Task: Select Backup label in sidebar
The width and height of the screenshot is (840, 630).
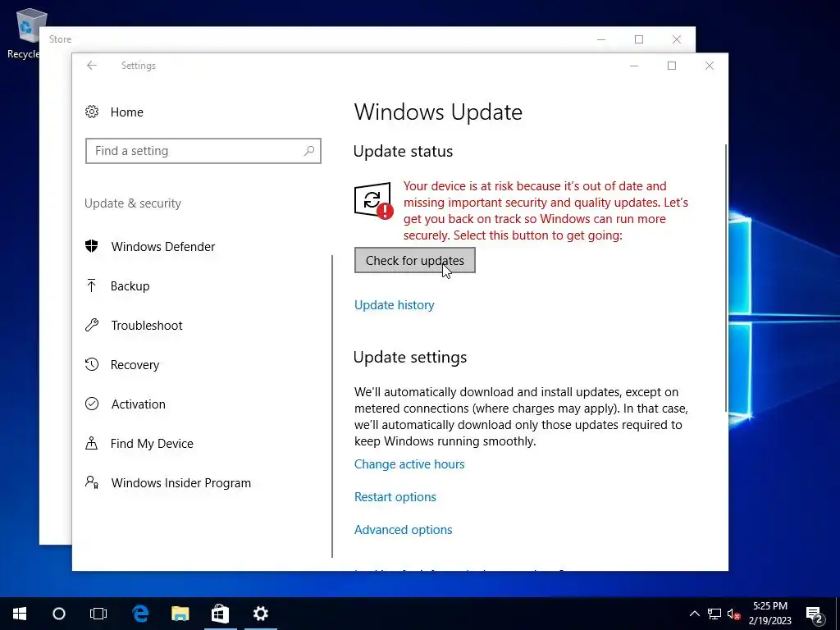Action: (x=130, y=286)
